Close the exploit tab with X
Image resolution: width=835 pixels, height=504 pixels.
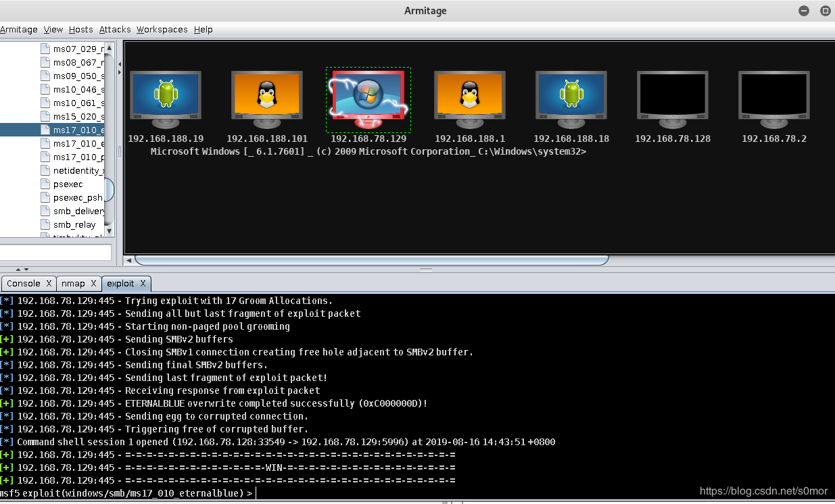[x=143, y=283]
